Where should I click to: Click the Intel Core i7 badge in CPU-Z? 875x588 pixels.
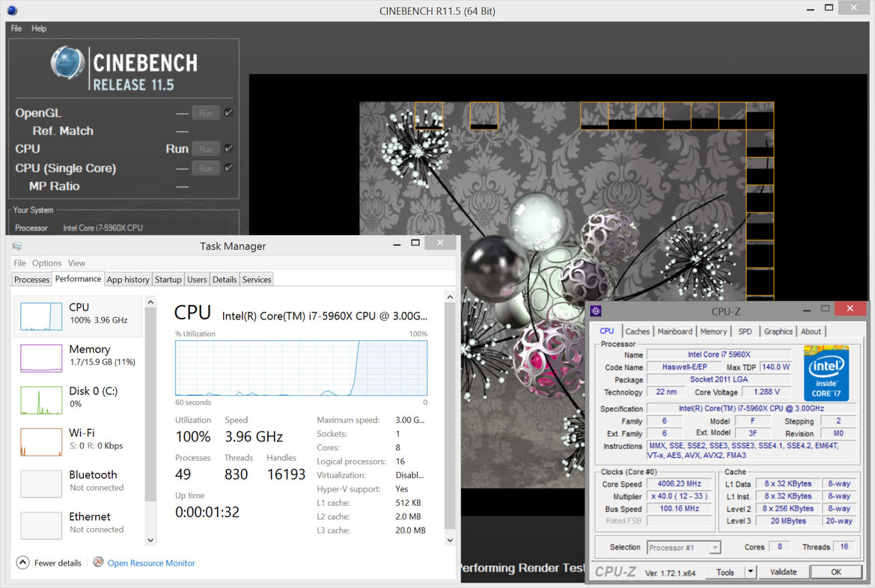pos(826,373)
